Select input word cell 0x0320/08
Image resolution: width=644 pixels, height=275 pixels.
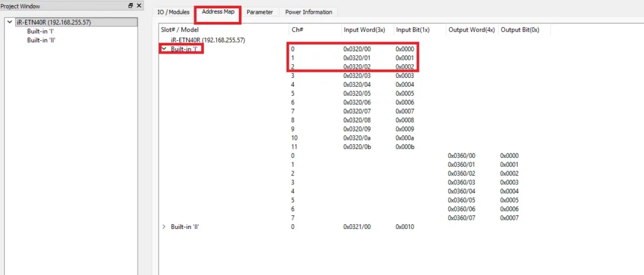tap(357, 120)
